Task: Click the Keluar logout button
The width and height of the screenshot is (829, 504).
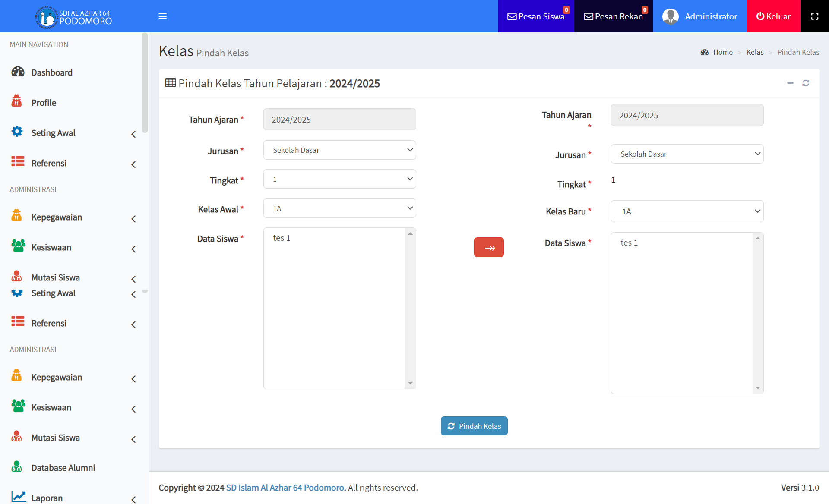Action: click(x=773, y=16)
